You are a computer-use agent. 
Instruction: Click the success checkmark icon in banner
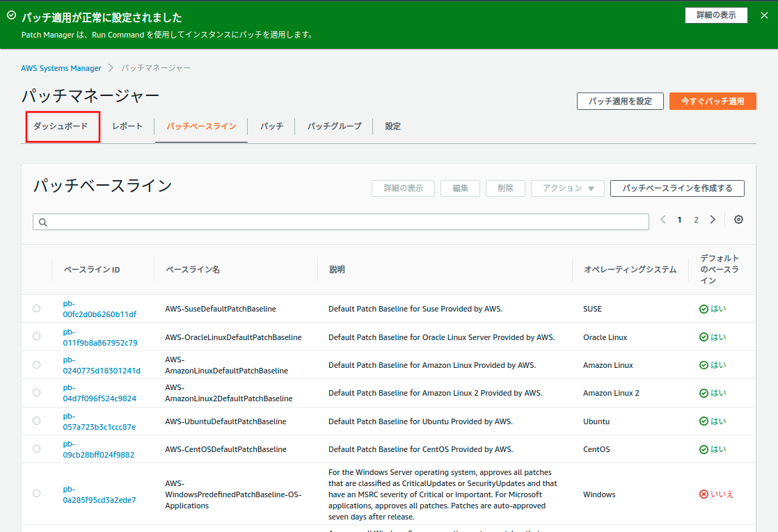click(x=11, y=15)
